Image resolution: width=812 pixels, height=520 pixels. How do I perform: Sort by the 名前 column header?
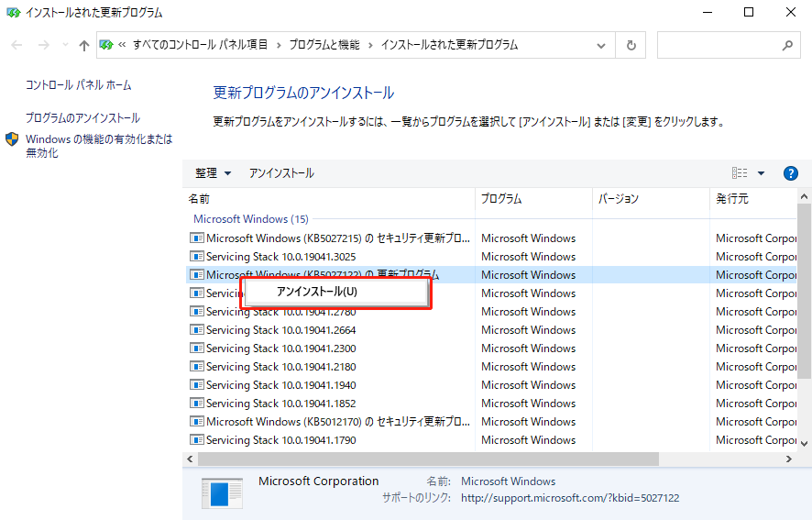click(330, 199)
